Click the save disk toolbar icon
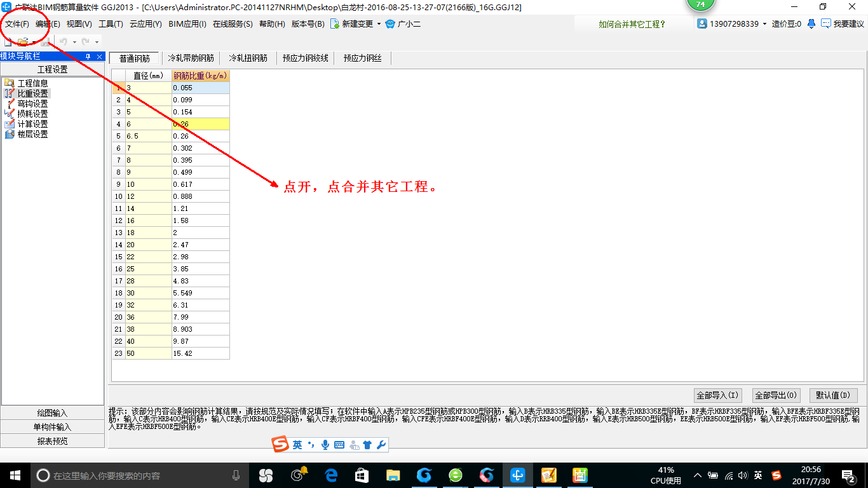 point(45,42)
